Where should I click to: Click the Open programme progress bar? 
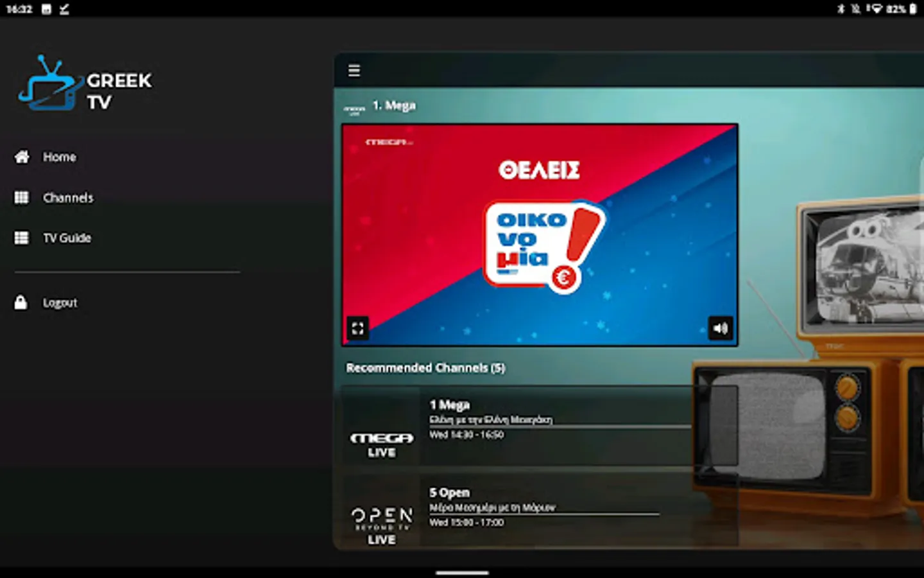pyautogui.click(x=544, y=514)
